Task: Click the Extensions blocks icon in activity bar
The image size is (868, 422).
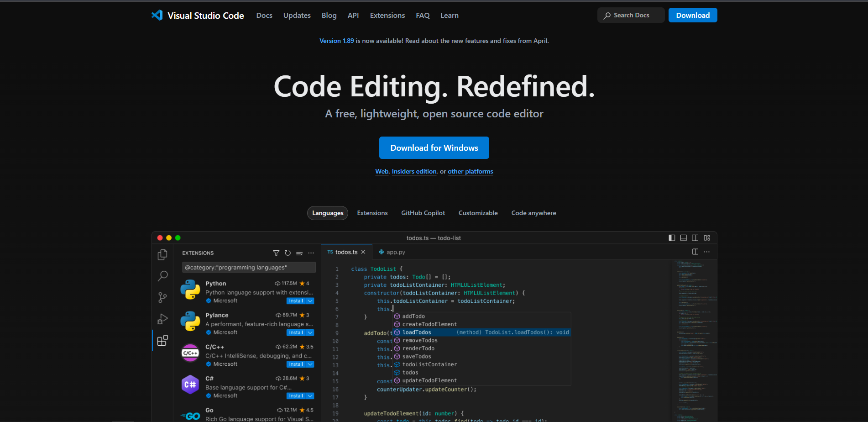Action: 162,341
